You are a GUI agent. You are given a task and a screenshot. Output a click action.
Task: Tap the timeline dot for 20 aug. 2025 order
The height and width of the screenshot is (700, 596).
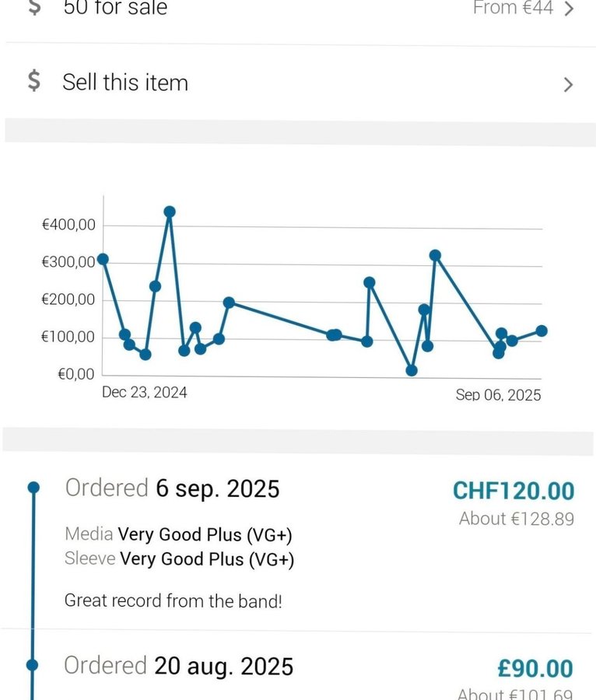click(33, 665)
